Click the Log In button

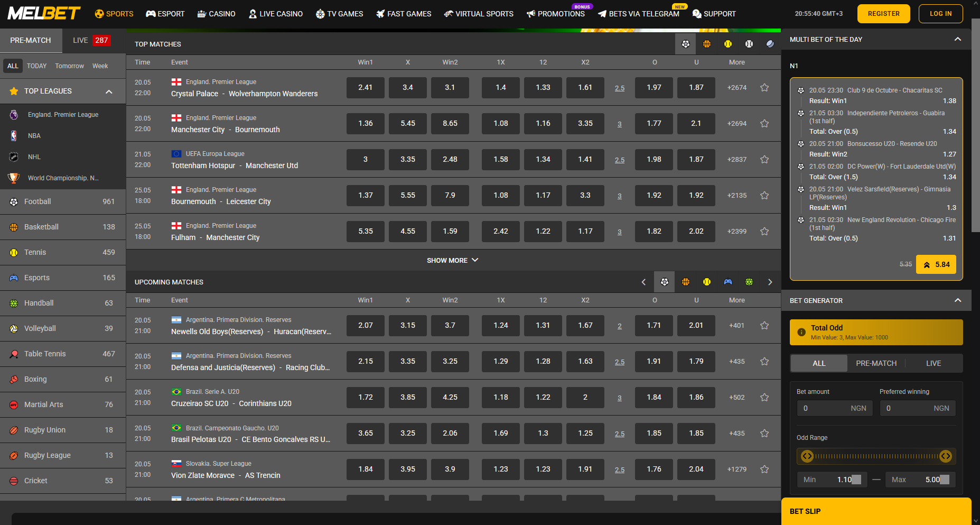click(x=940, y=14)
